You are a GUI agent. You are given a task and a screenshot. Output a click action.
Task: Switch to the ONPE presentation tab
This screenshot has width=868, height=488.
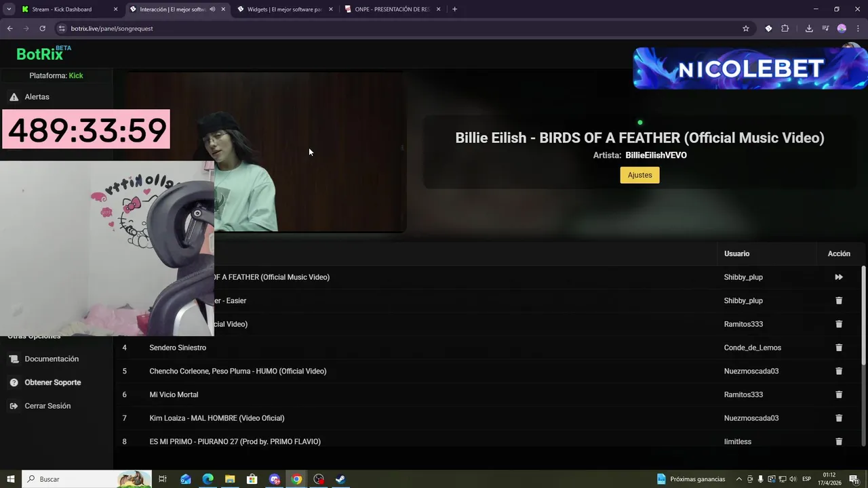(392, 9)
